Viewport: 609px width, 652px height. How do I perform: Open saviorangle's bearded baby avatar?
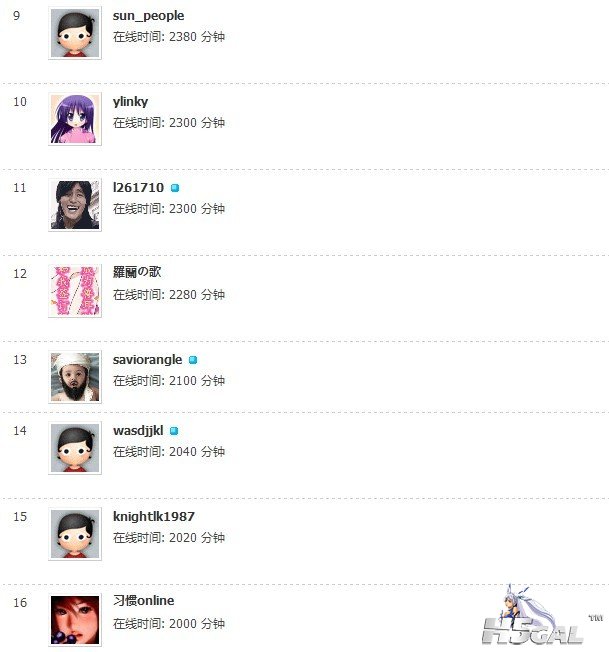tap(75, 377)
